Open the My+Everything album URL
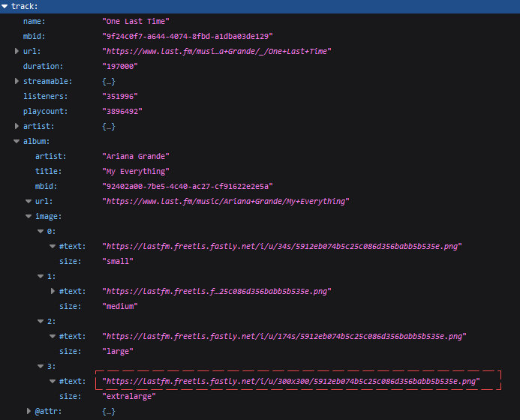The height and width of the screenshot is (420, 520). click(x=226, y=201)
